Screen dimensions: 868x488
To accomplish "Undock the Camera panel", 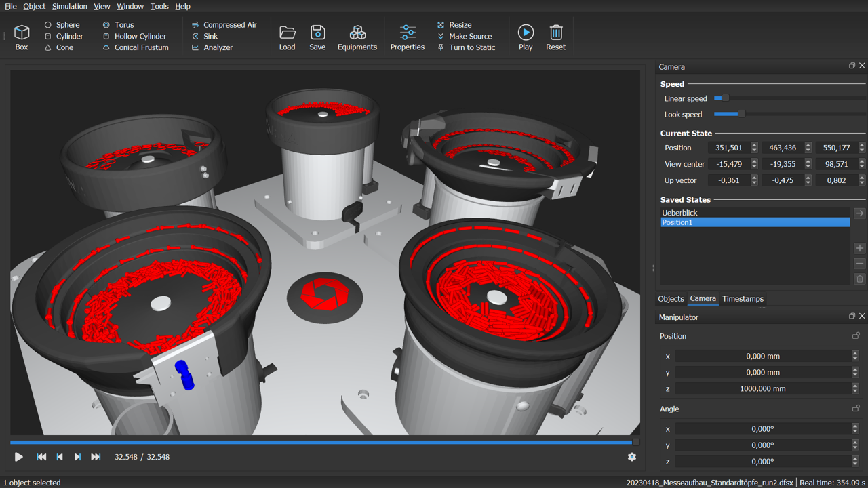I will pyautogui.click(x=852, y=66).
